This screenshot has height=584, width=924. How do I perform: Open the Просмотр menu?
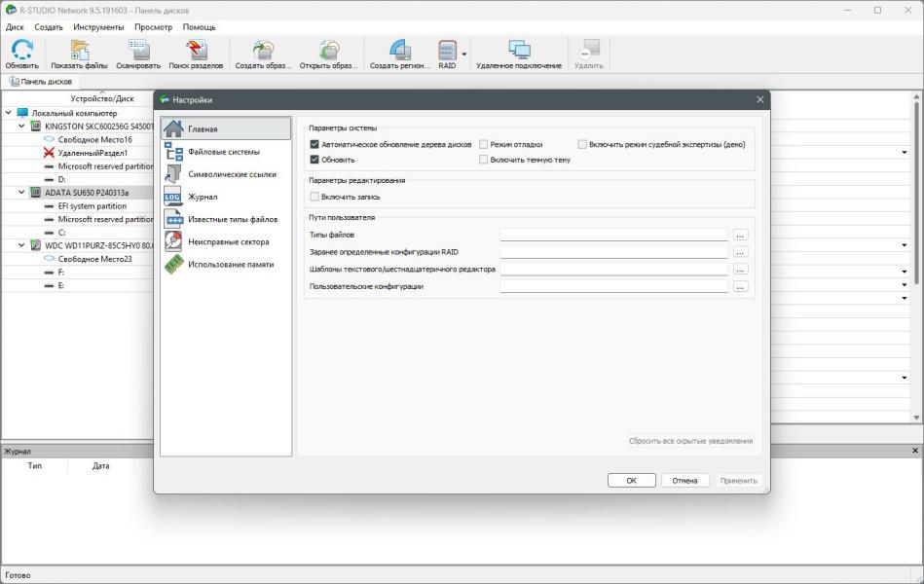153,27
